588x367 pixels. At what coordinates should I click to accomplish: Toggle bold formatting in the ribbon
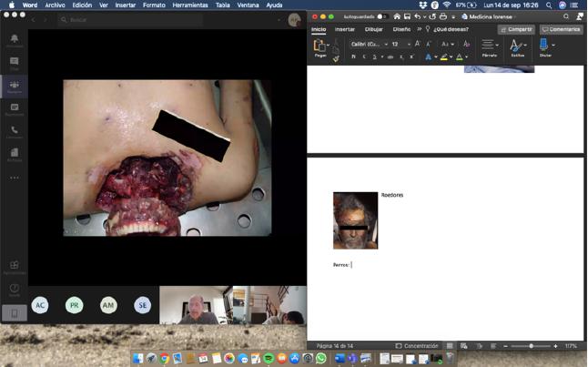coord(353,56)
